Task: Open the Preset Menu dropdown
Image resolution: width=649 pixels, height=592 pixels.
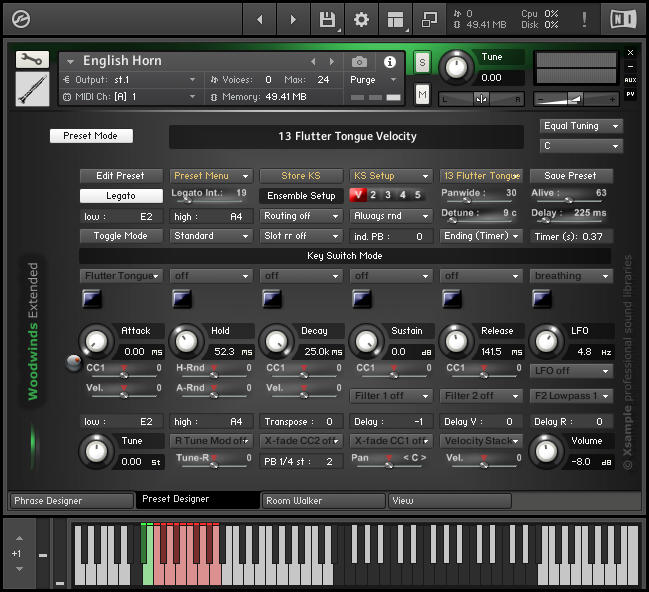Action: click(211, 176)
